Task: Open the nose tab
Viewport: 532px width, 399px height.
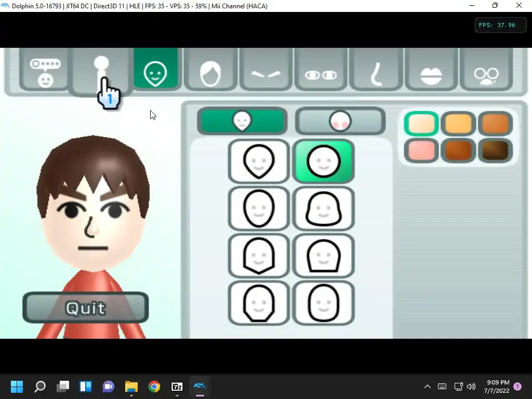Action: (376, 69)
